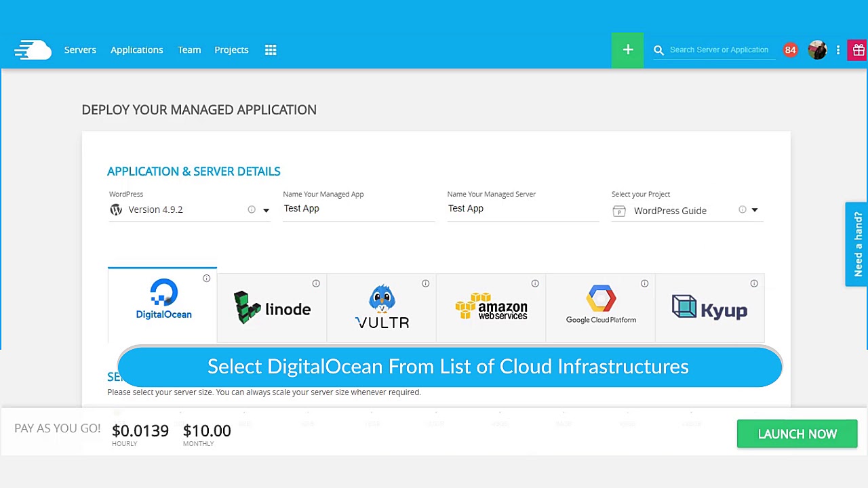Viewport: 868px width, 488px height.
Task: Select the Kyup provider tab
Action: 710,309
